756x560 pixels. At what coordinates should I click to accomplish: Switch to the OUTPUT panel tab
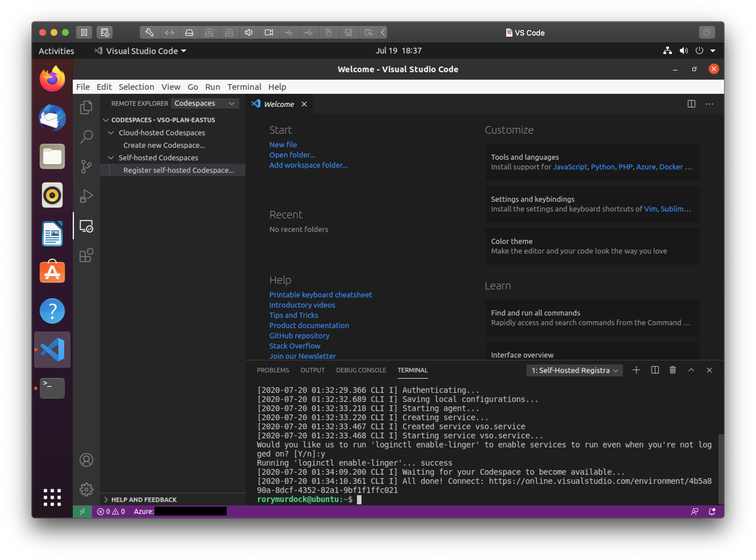(x=312, y=370)
